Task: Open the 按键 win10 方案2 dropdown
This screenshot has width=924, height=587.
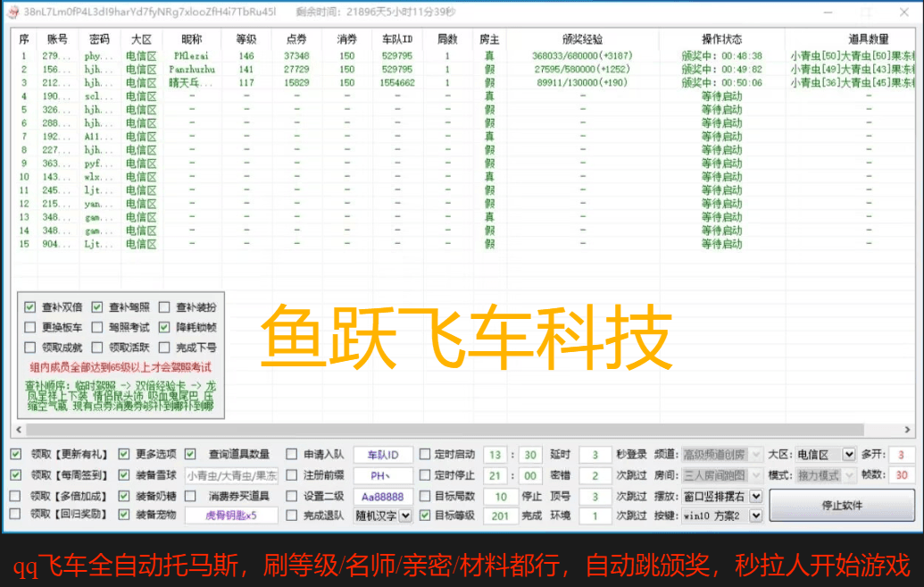Action: tap(722, 516)
